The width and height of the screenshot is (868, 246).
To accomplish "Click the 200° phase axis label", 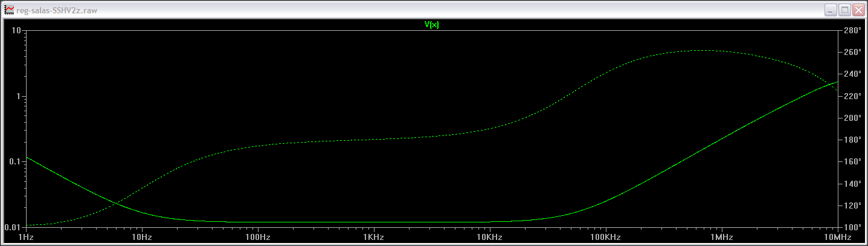I will (853, 118).
